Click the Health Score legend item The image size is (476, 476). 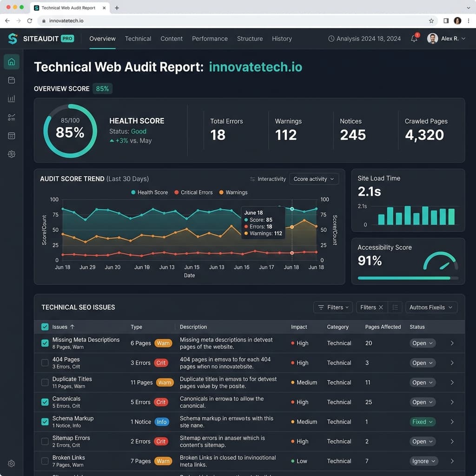click(149, 192)
